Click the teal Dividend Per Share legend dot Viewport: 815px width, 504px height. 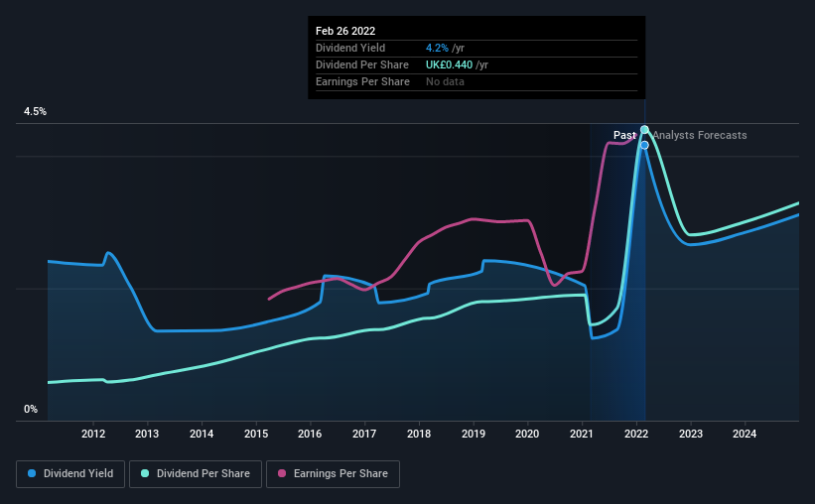pyautogui.click(x=145, y=473)
